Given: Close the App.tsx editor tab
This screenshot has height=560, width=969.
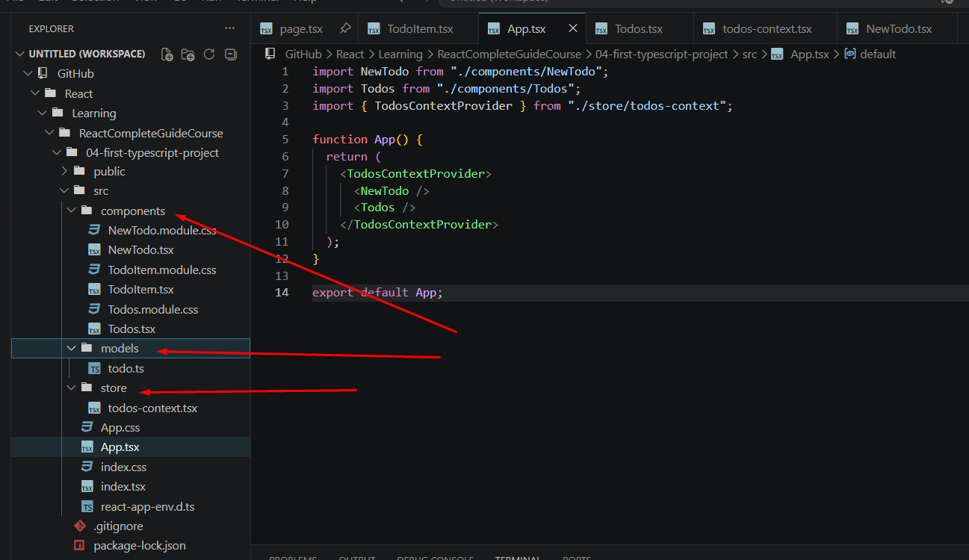Looking at the screenshot, I should (x=573, y=28).
